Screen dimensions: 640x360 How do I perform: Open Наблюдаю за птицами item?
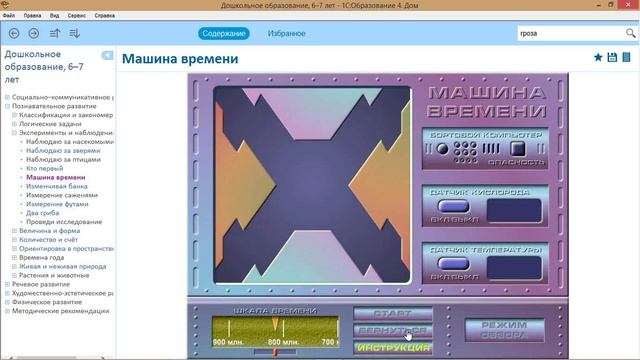point(63,160)
